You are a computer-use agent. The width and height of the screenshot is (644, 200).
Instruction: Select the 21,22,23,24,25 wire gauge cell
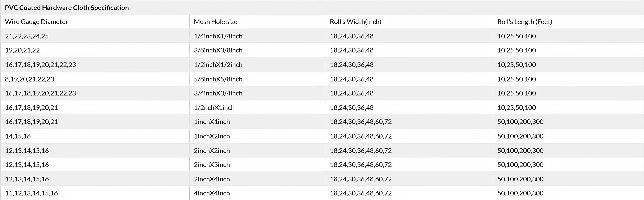(27, 36)
